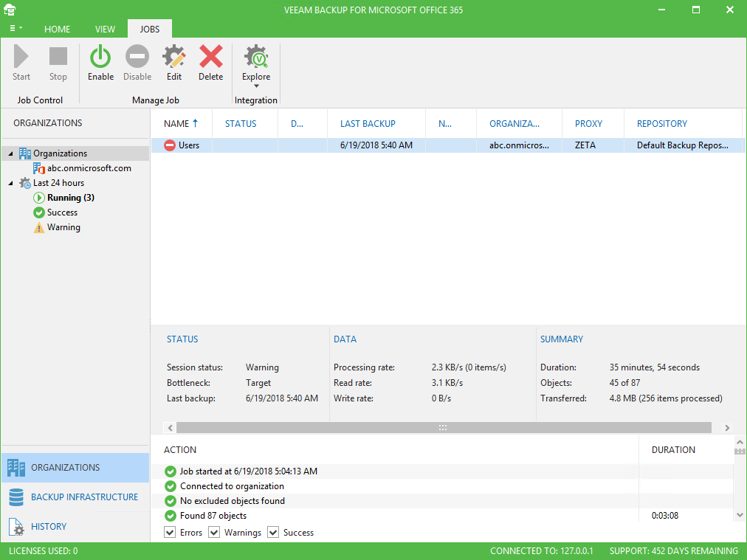
Task: Click the down arrow in action log scrollbar
Action: (x=740, y=515)
